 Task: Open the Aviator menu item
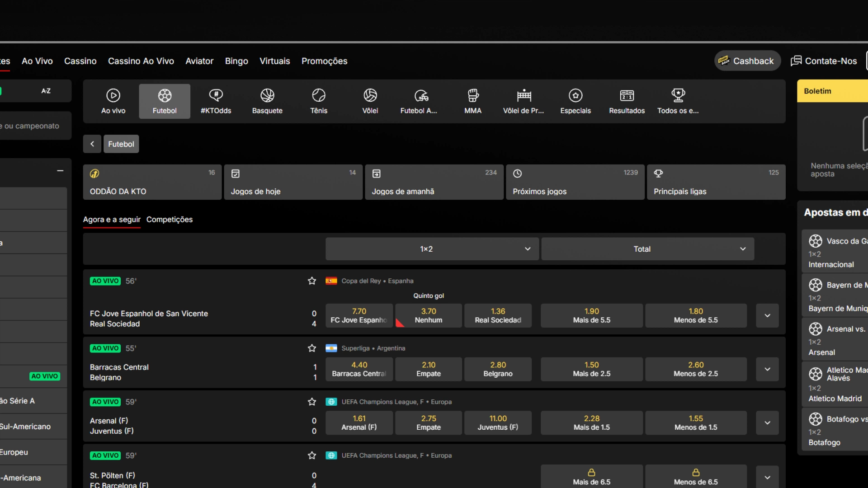(x=199, y=61)
